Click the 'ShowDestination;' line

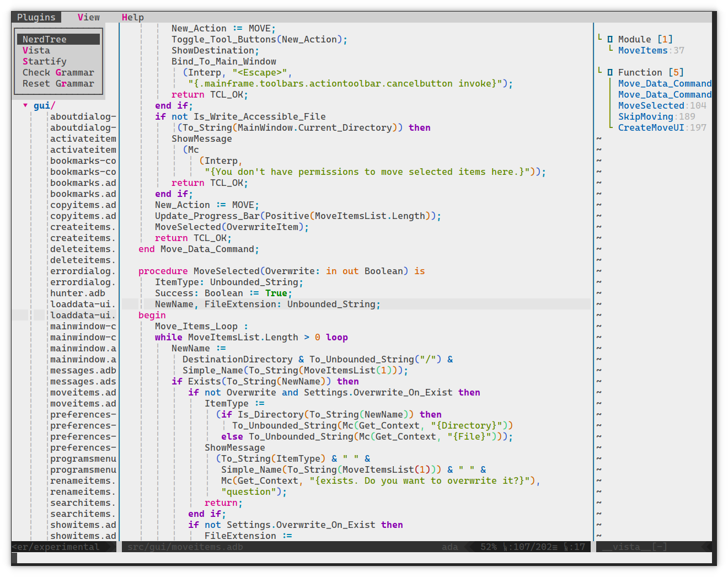click(x=216, y=50)
